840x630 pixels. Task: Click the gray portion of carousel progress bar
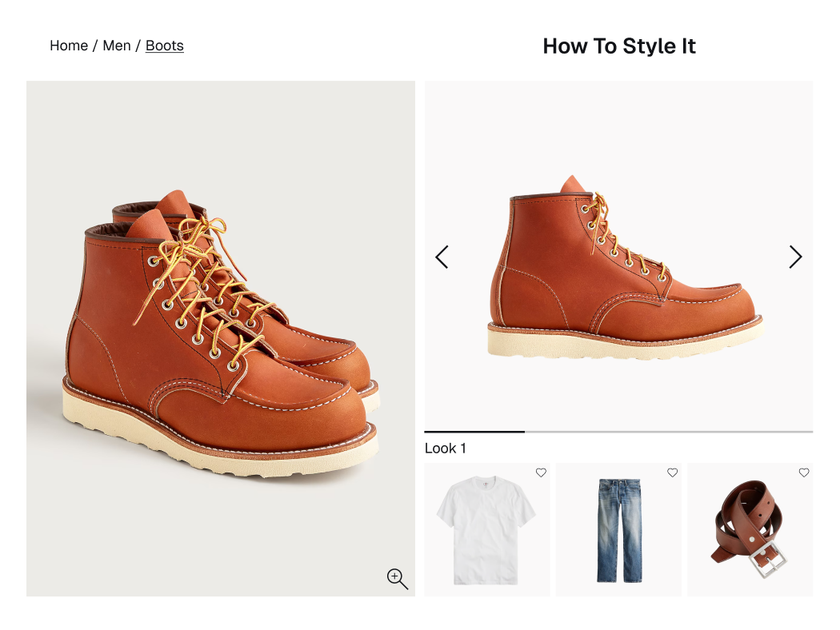tap(669, 432)
